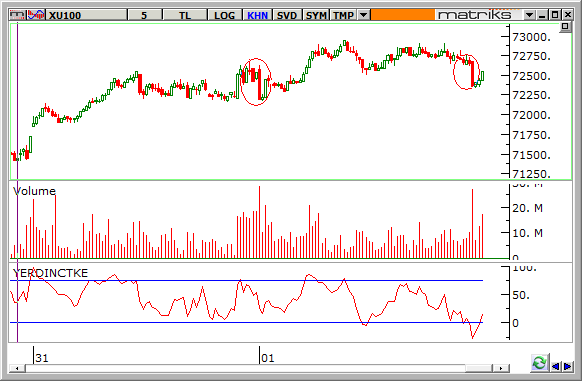Click the 73000 price axis label
582x381 pixels.
[531, 37]
